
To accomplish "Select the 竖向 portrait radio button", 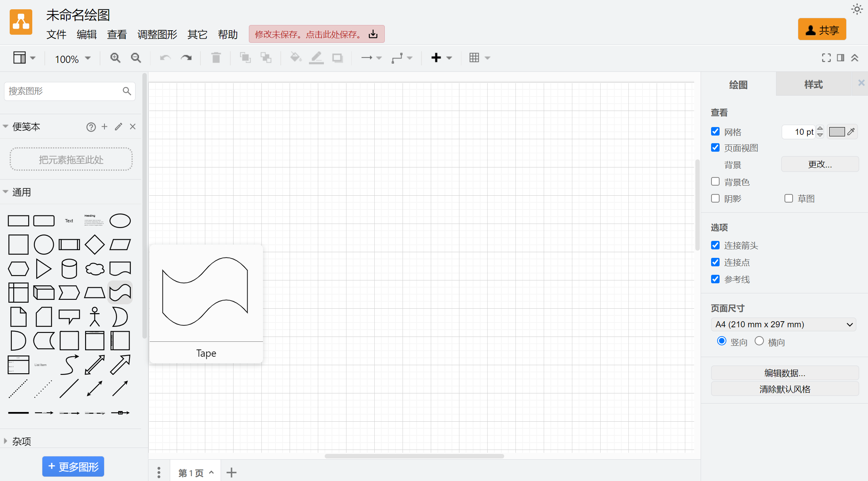I will [722, 341].
